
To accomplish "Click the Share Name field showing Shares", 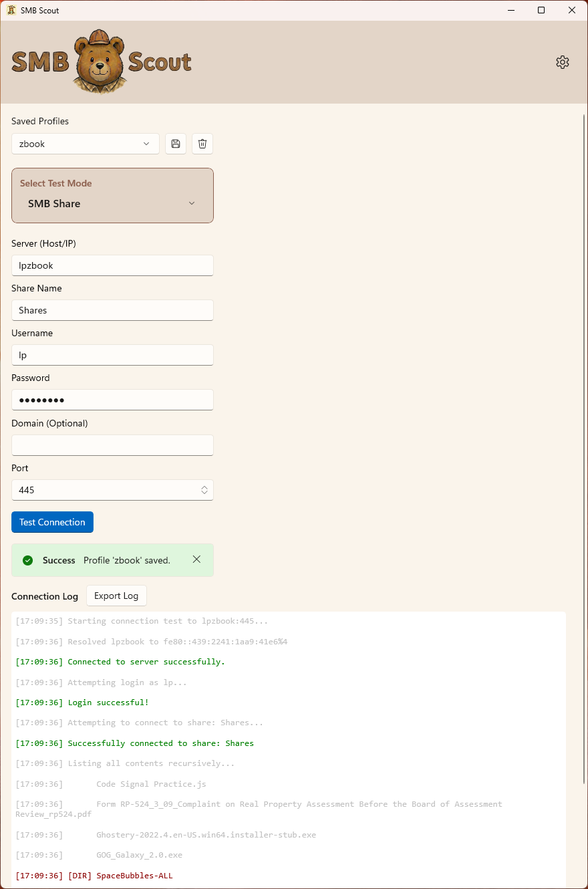I will pos(112,310).
